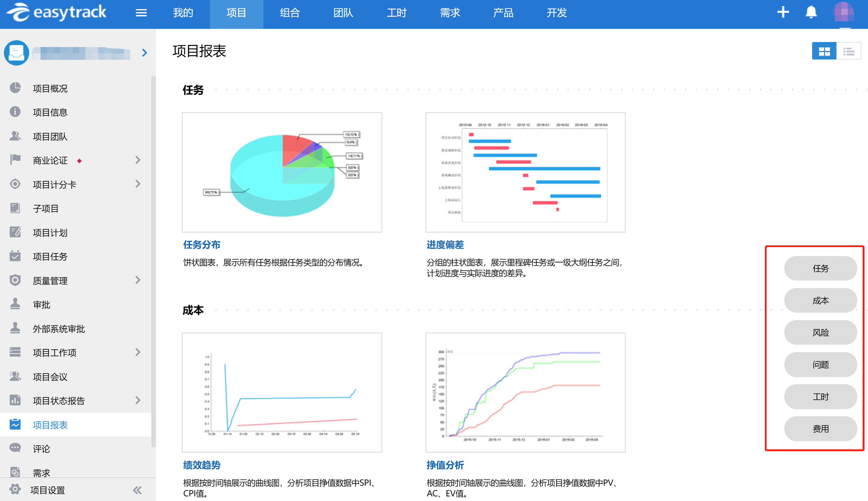This screenshot has height=501, width=868.
Task: Click the 项目团队 people icon
Action: pos(15,136)
